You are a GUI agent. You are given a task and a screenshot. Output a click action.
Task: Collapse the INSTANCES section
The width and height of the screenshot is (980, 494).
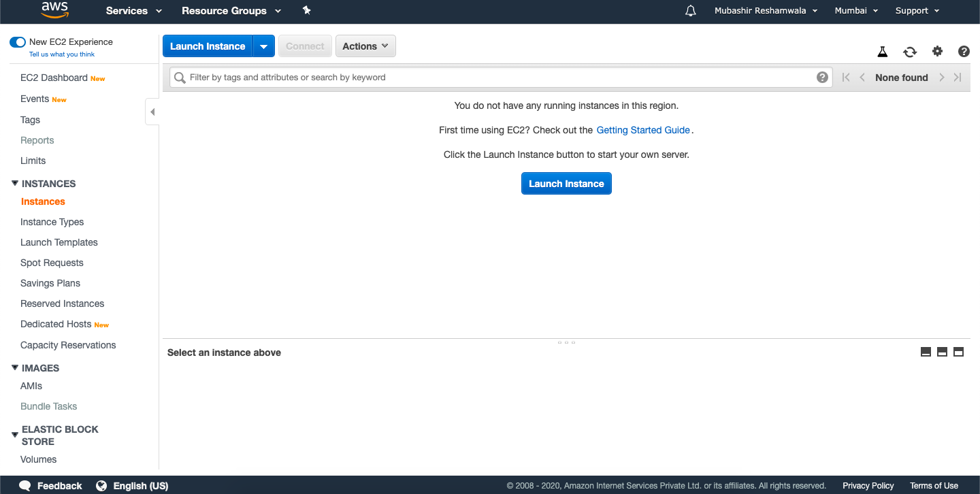click(15, 183)
